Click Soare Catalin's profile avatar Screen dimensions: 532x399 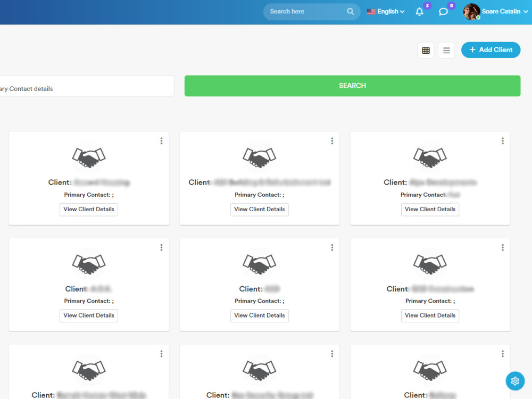[471, 12]
